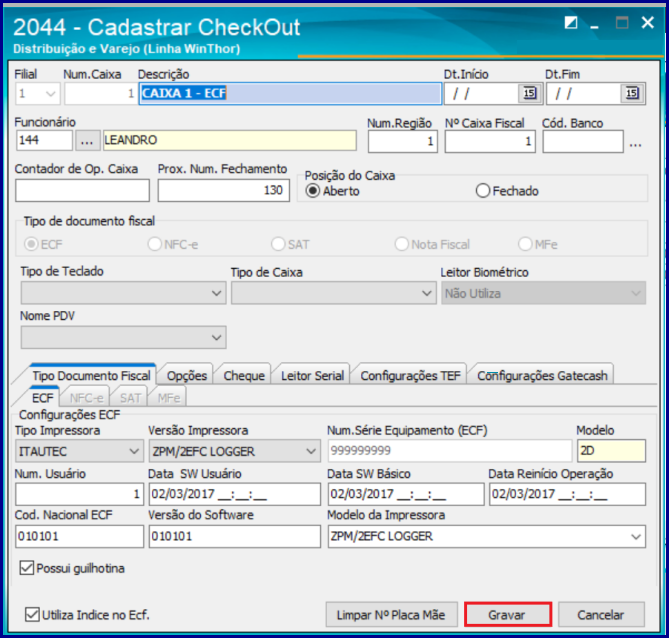Click Contador de Op. Caixa field
This screenshot has width=669, height=638.
(x=82, y=190)
